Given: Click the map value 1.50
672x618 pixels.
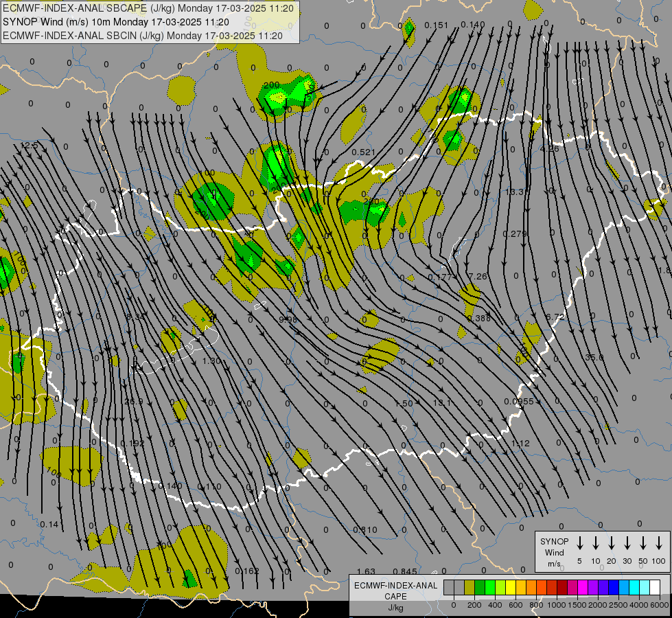Looking at the screenshot, I should coord(404,404).
